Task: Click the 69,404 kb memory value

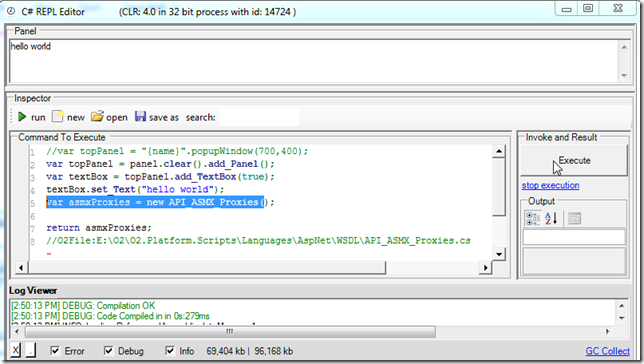Action: pos(225,351)
